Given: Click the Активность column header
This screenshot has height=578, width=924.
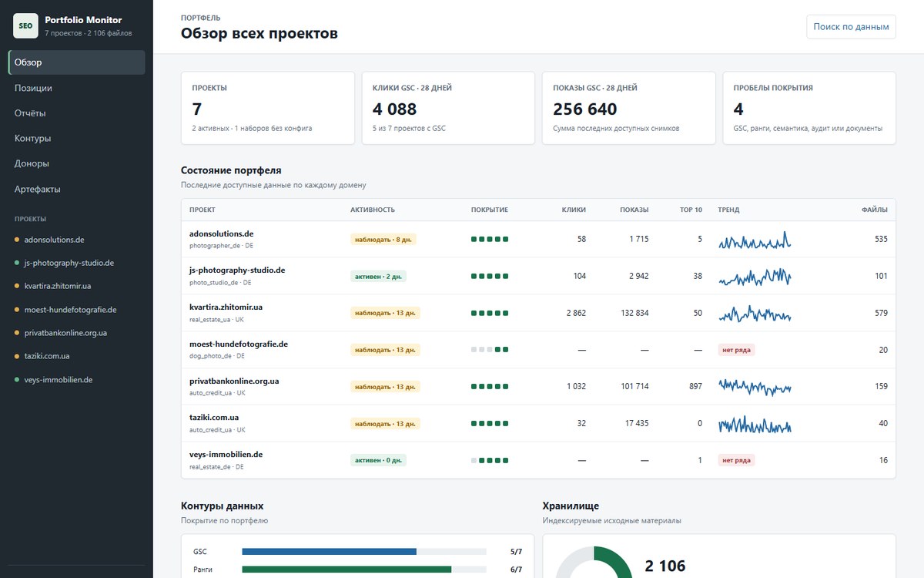Looking at the screenshot, I should (373, 210).
